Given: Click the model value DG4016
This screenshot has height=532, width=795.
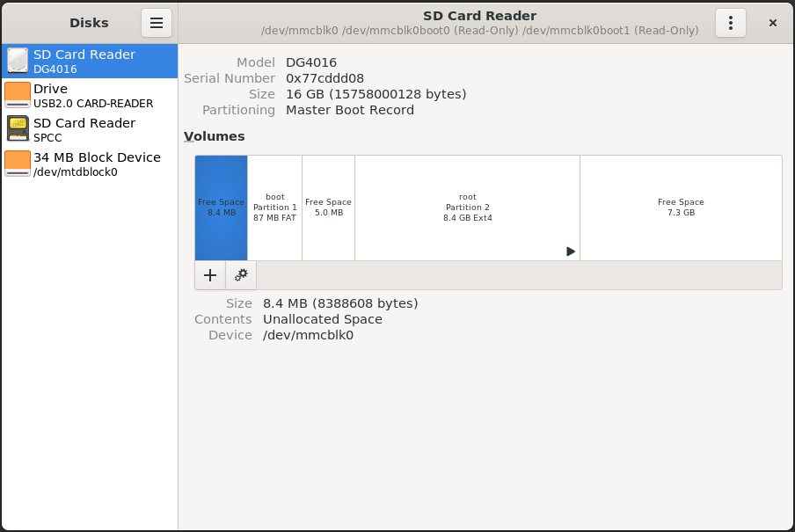Looking at the screenshot, I should [x=311, y=62].
